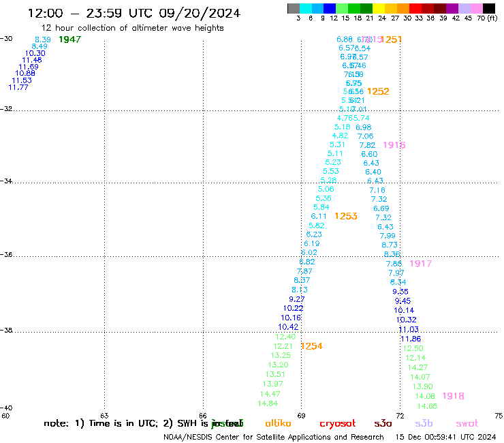Click the orange pass time label 1251

click(x=391, y=40)
